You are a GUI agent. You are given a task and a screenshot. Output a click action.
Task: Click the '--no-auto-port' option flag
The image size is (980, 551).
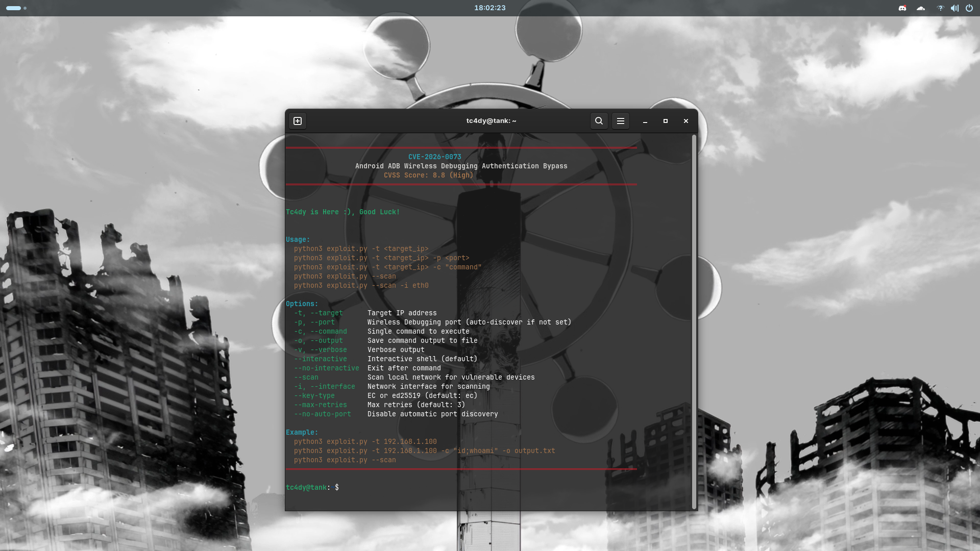tap(322, 414)
